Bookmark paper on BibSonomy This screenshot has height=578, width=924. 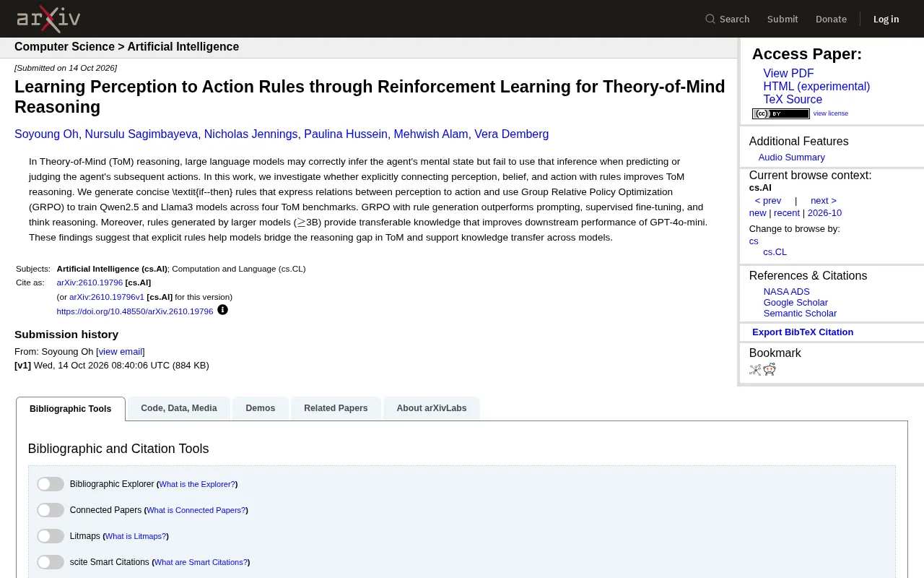755,370
